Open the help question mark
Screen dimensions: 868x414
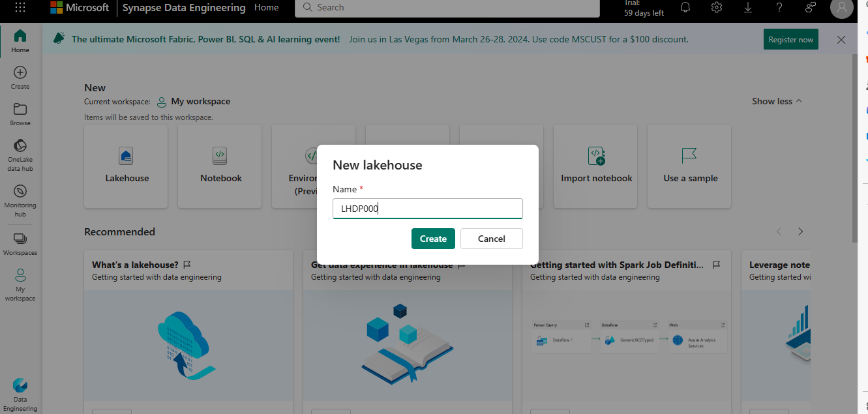[779, 8]
